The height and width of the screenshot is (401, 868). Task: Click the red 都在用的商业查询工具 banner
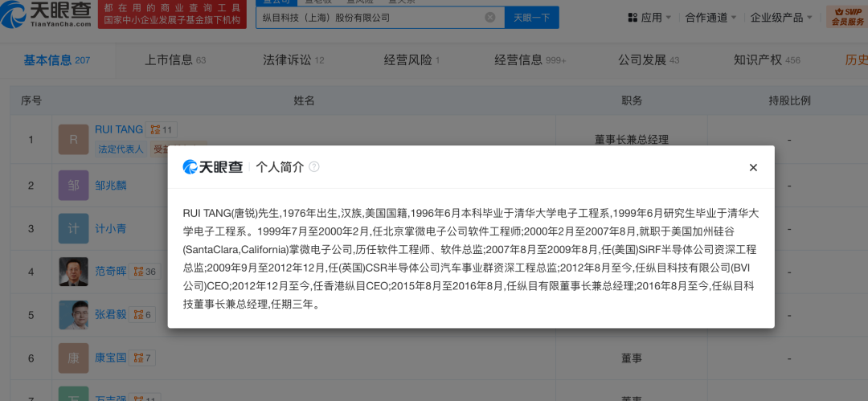(x=172, y=14)
